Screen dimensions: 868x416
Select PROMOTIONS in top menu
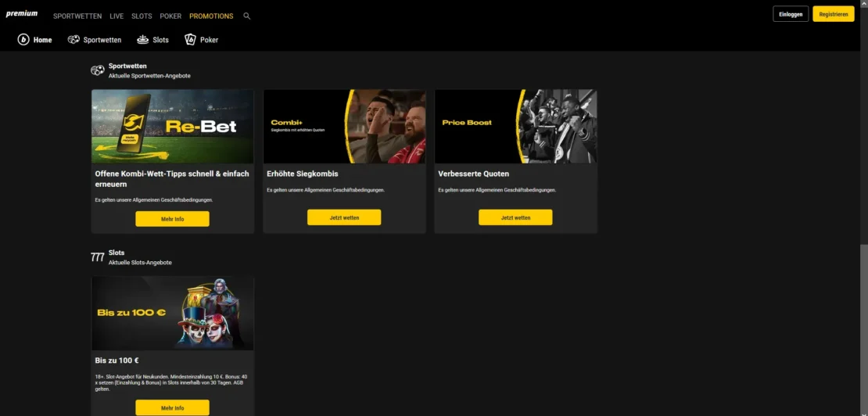211,16
